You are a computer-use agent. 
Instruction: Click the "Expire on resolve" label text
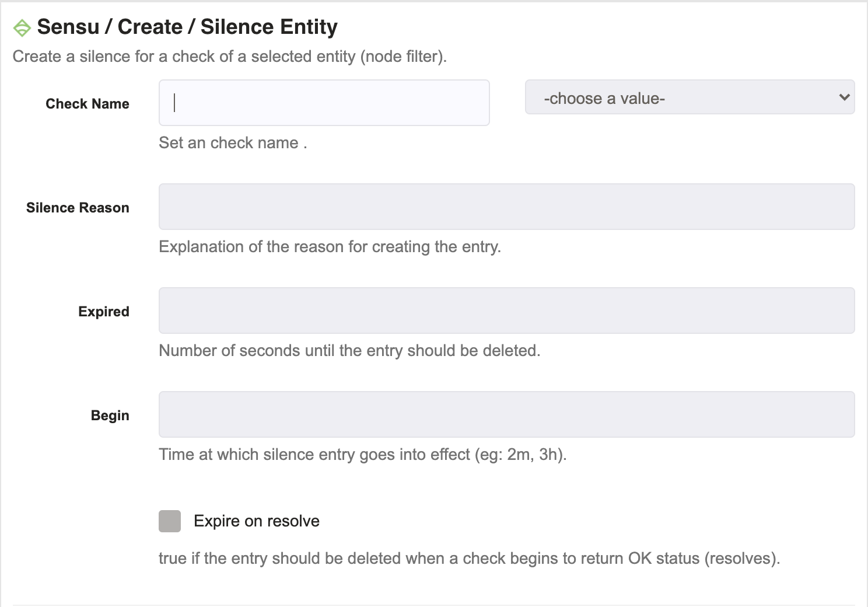[257, 521]
